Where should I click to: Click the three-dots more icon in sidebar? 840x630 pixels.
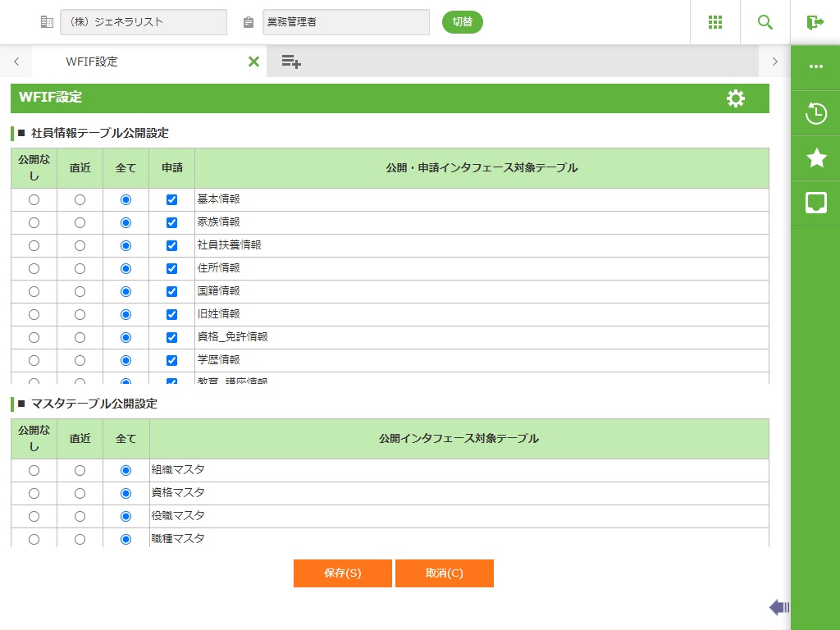click(x=815, y=67)
